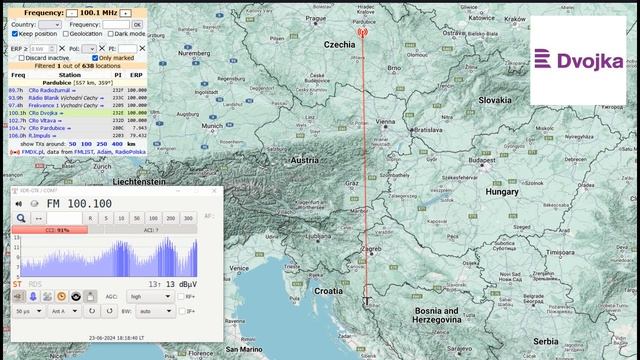The width and height of the screenshot is (640, 360).
Task: Click the FMDX.pl antenna logo icon
Action: click(15, 152)
